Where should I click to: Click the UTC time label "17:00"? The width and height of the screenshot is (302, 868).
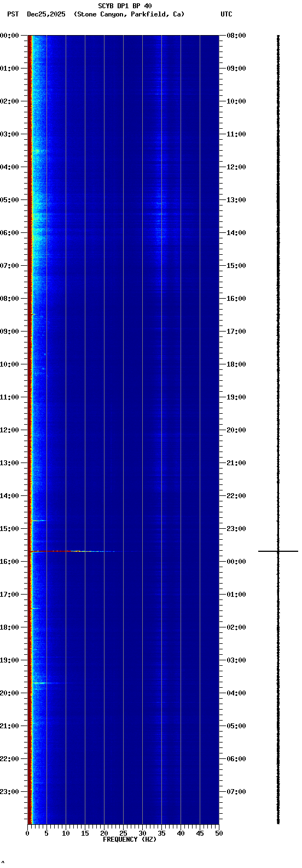click(x=236, y=332)
